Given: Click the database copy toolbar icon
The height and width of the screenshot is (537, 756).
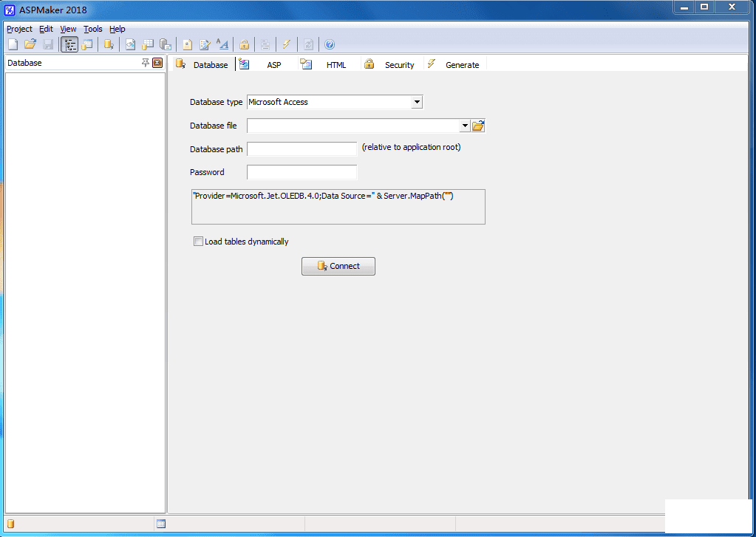Looking at the screenshot, I should coord(166,45).
